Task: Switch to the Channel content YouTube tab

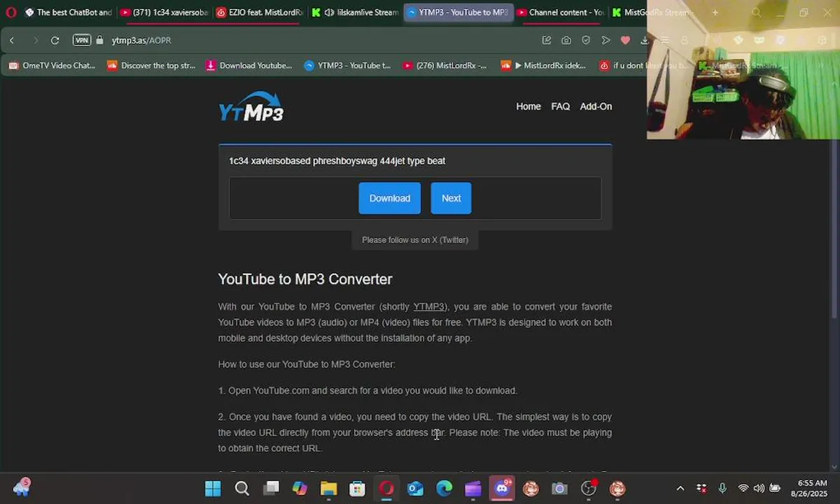Action: [560, 13]
